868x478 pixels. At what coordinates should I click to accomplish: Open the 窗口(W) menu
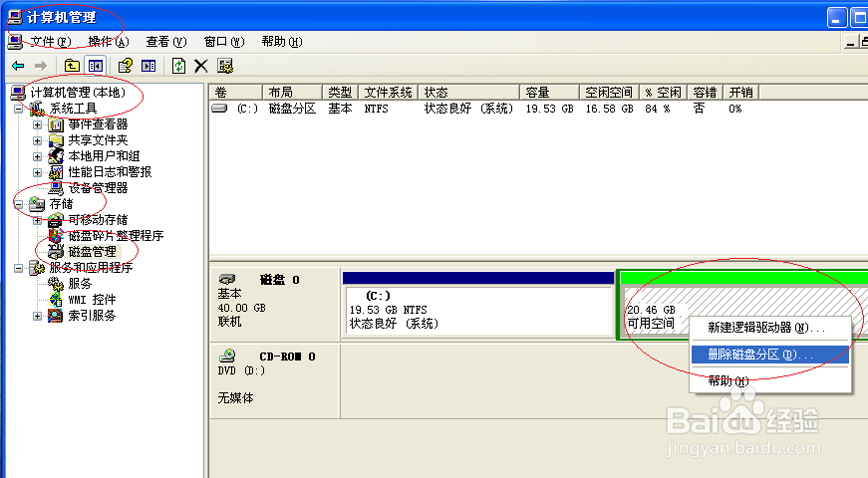(x=224, y=42)
